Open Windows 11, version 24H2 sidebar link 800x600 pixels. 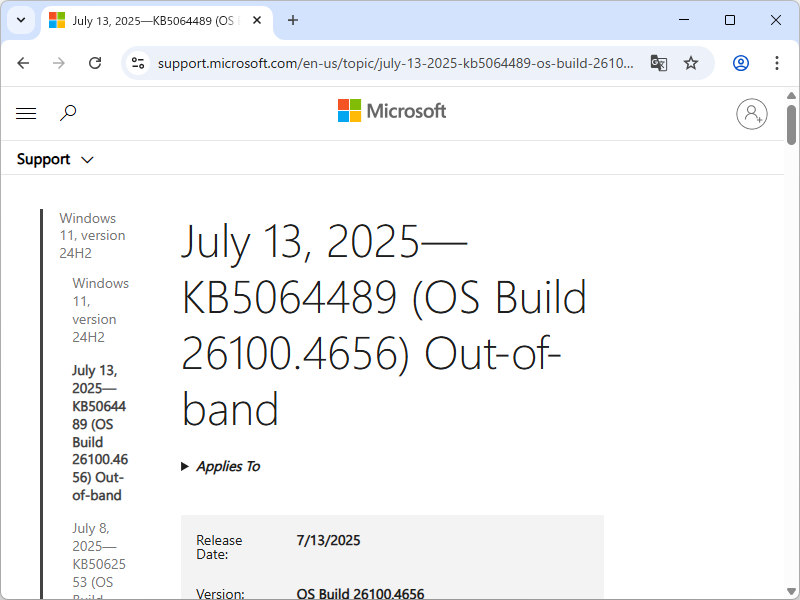click(88, 235)
